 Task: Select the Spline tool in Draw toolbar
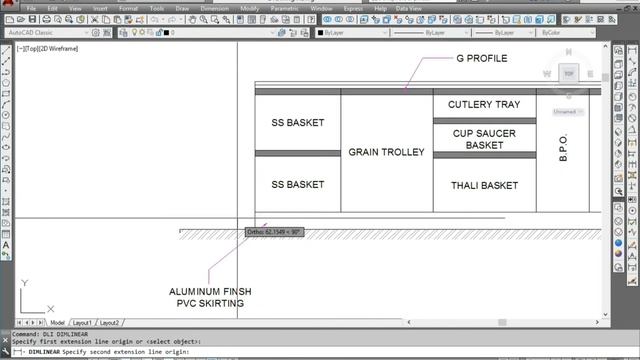[6, 137]
